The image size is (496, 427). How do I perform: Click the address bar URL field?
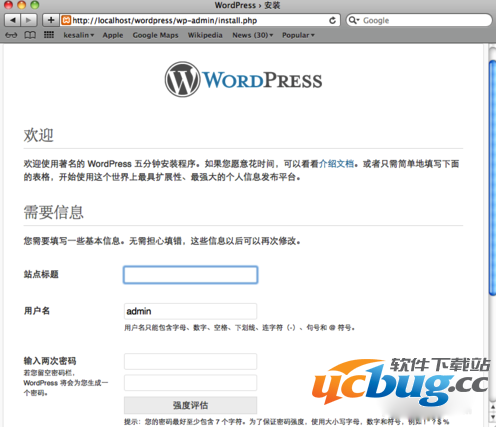(x=199, y=20)
